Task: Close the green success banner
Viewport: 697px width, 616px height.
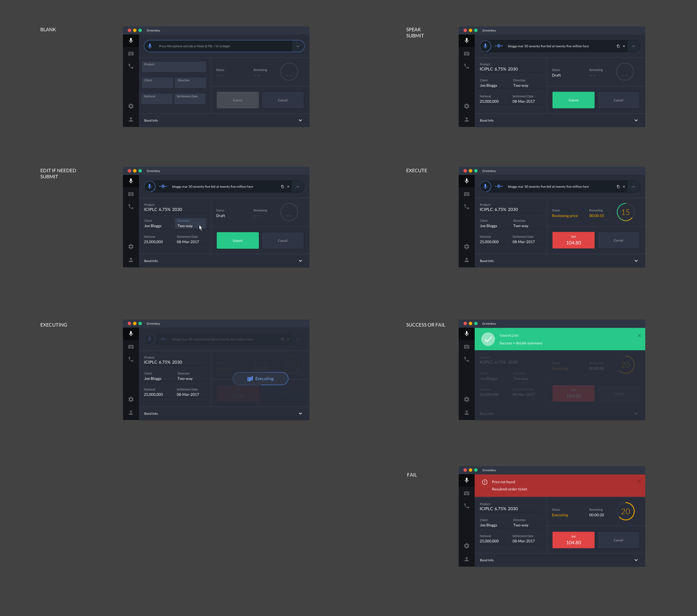Action: click(639, 335)
